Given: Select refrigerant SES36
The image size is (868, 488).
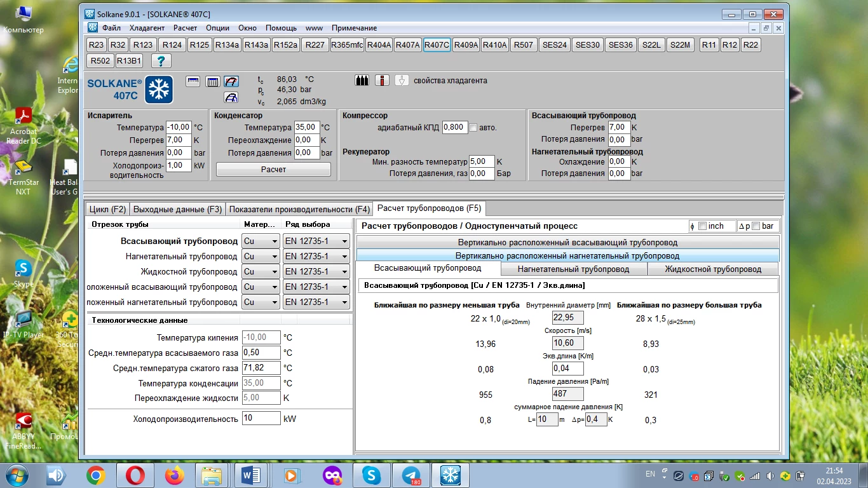Looking at the screenshot, I should point(621,45).
